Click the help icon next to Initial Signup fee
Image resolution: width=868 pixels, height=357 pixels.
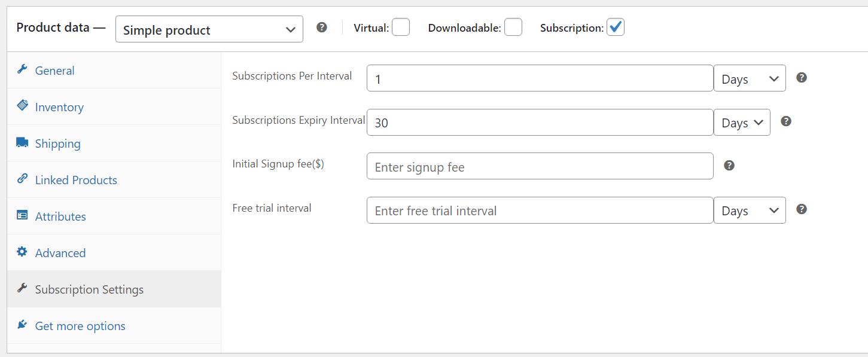pos(729,165)
